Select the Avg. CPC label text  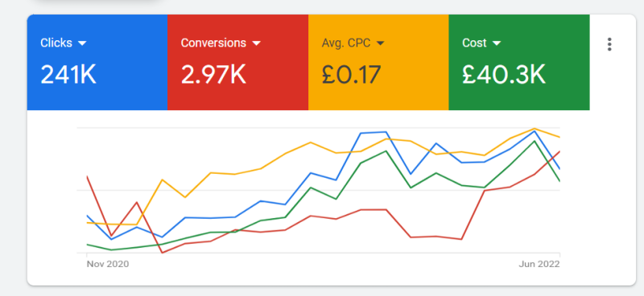[x=346, y=43]
